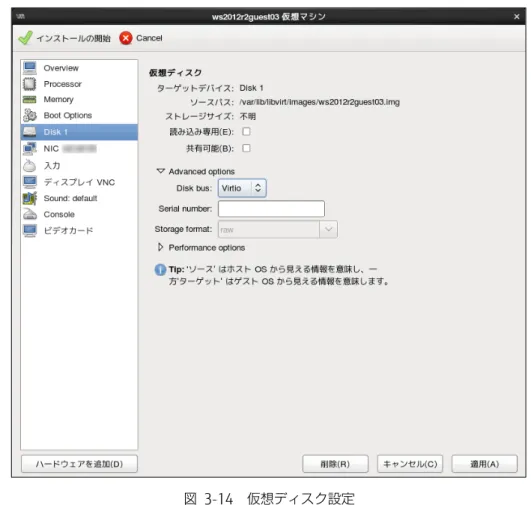
Task: Click the ビデオカード monitor icon
Action: coord(30,230)
